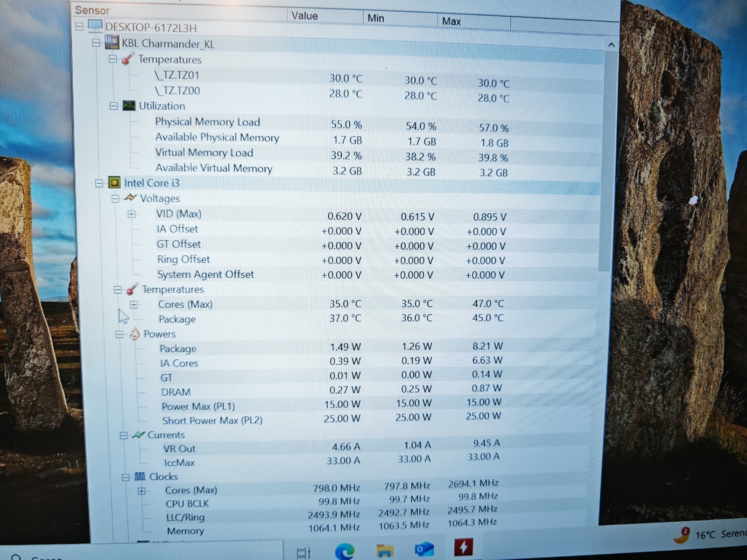
Task: Collapse the Powers group
Action: click(x=120, y=335)
